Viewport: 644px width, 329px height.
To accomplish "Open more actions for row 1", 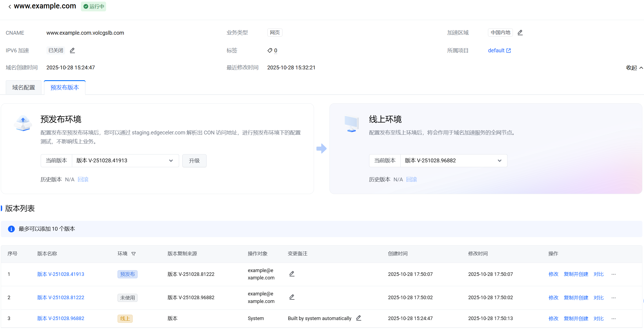I will point(613,274).
